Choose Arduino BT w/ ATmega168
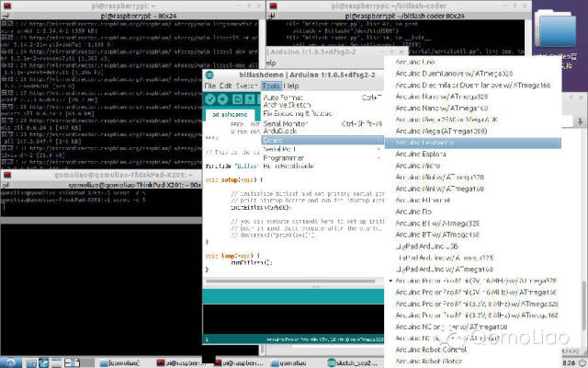 (473, 235)
